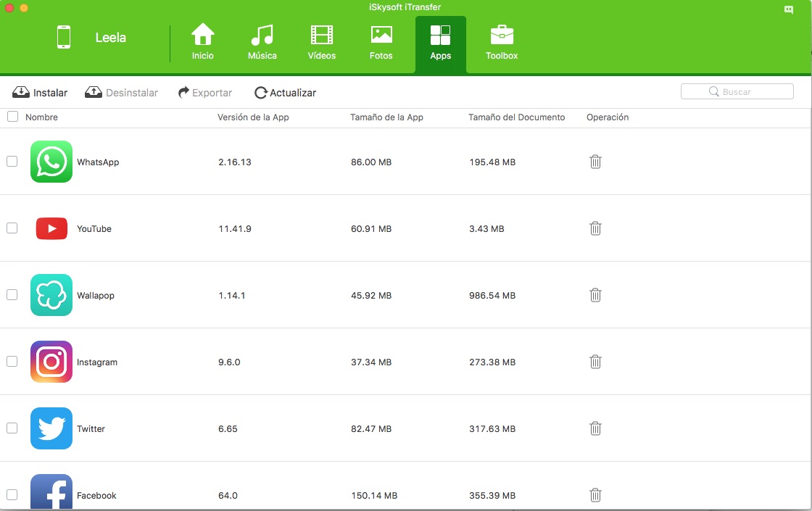Click Instagram version 9.6.0
This screenshot has width=812, height=511.
229,362
